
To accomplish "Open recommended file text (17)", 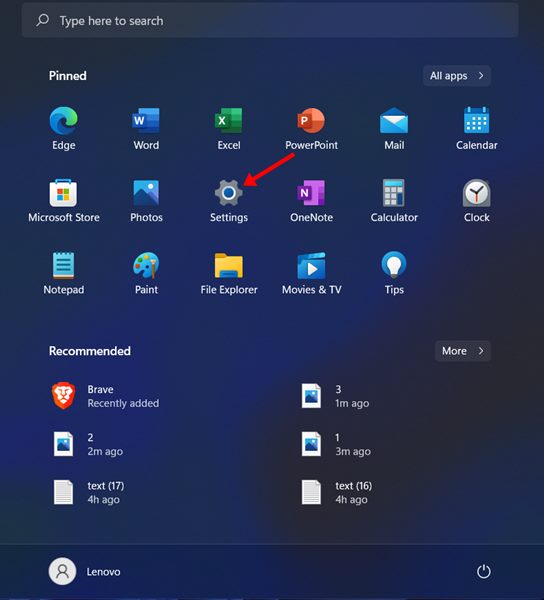I will pyautogui.click(x=89, y=492).
